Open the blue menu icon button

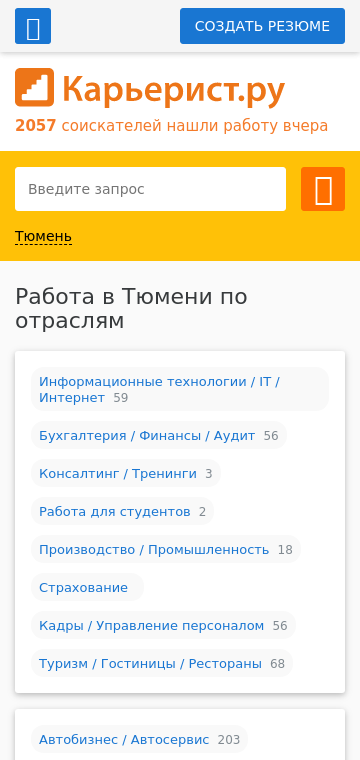pos(33,26)
